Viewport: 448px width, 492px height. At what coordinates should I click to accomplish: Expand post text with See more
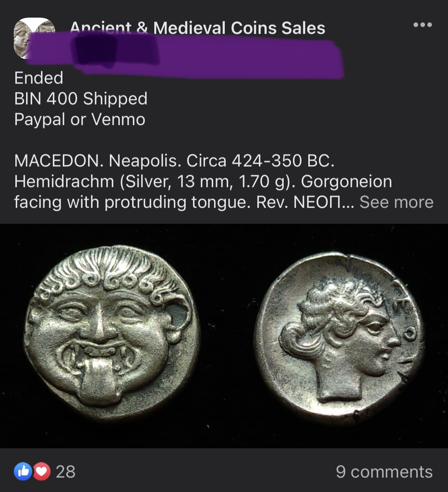pyautogui.click(x=396, y=202)
